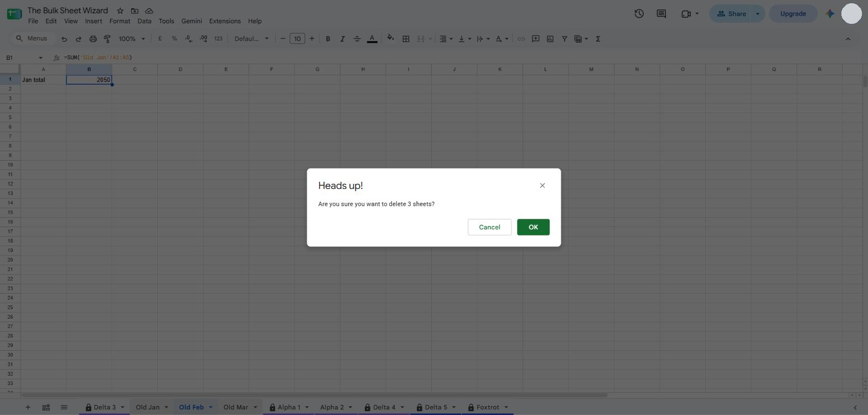Open the Gemini sparkle icon
Viewport: 868px width, 415px height.
click(x=830, y=14)
